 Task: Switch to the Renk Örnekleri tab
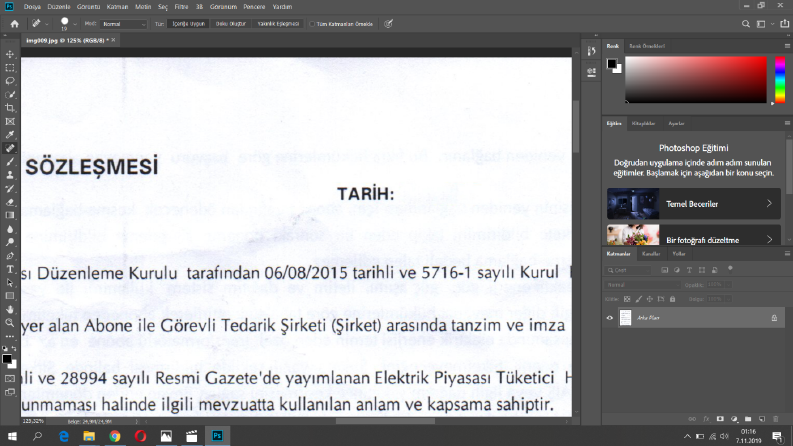pyautogui.click(x=647, y=46)
